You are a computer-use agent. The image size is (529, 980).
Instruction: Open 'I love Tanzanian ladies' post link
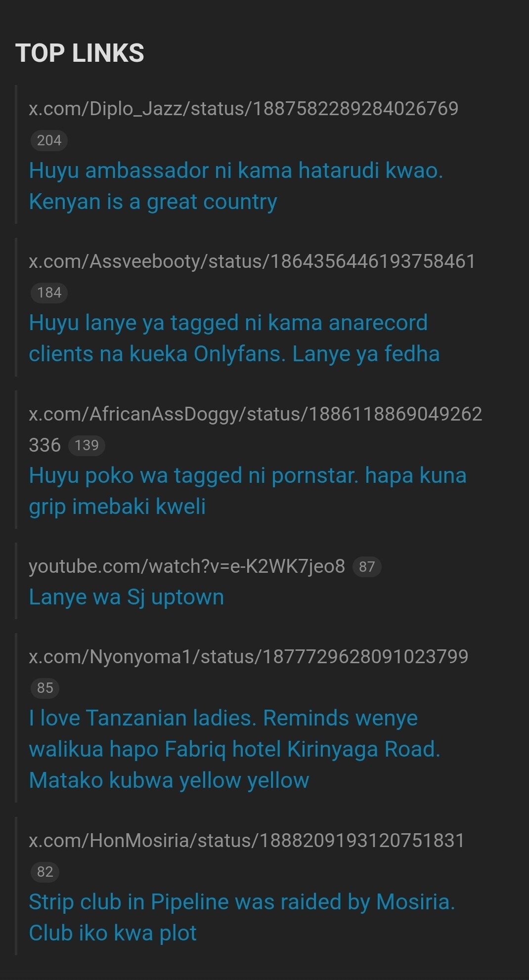point(234,749)
